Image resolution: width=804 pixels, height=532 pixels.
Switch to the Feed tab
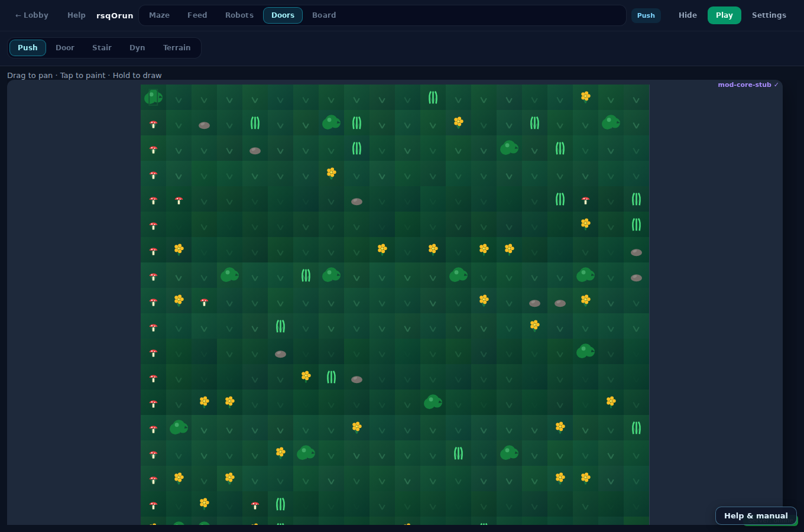(197, 15)
